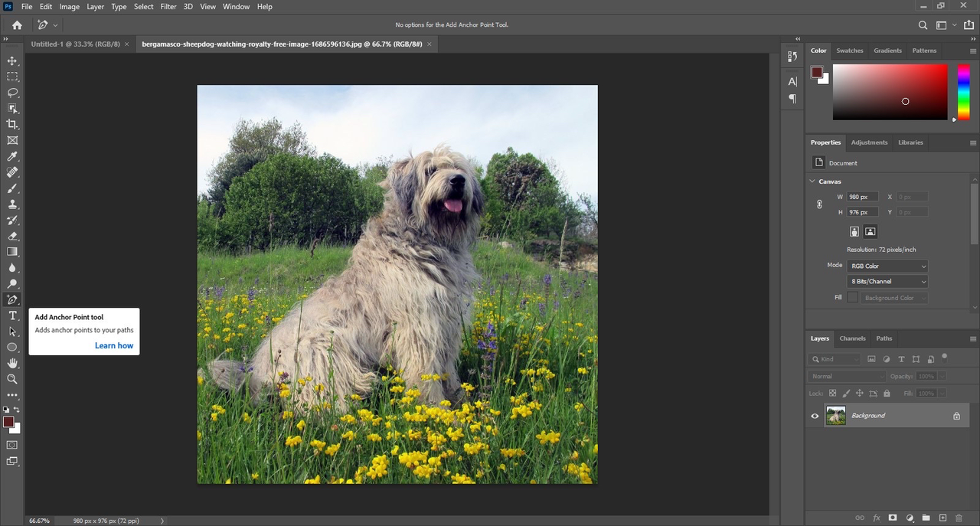The image size is (980, 526).
Task: Switch to the Adjustments tab
Action: pos(869,142)
